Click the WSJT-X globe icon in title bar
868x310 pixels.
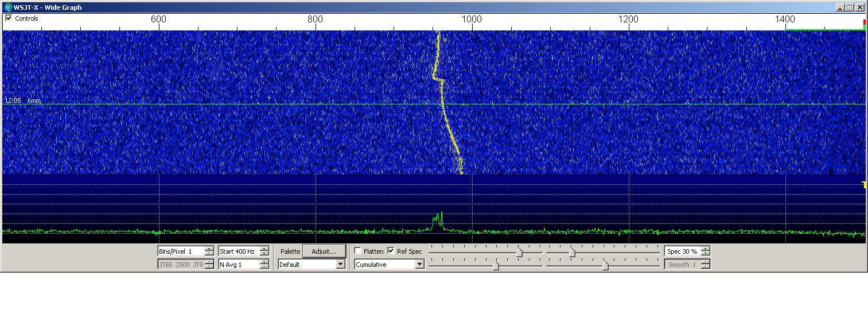click(x=8, y=7)
